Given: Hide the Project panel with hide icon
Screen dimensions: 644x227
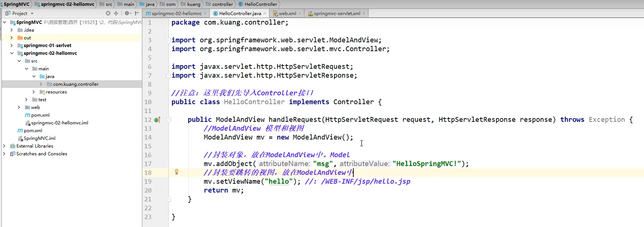Looking at the screenshot, I should (x=137, y=13).
